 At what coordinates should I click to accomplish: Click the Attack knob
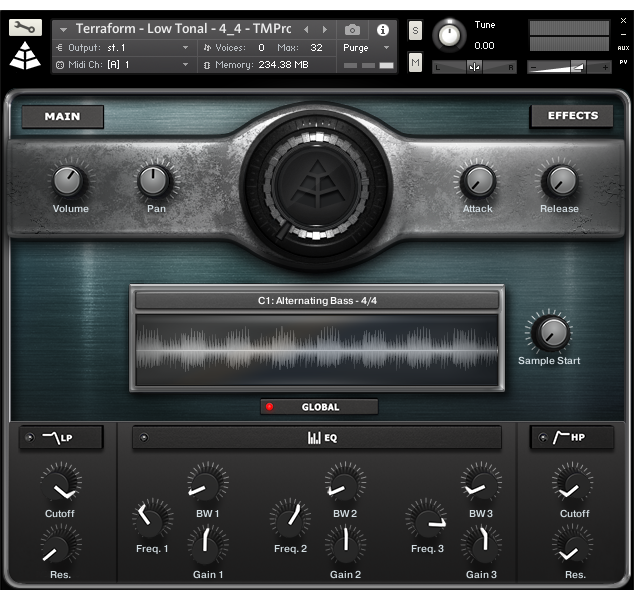coord(479,181)
